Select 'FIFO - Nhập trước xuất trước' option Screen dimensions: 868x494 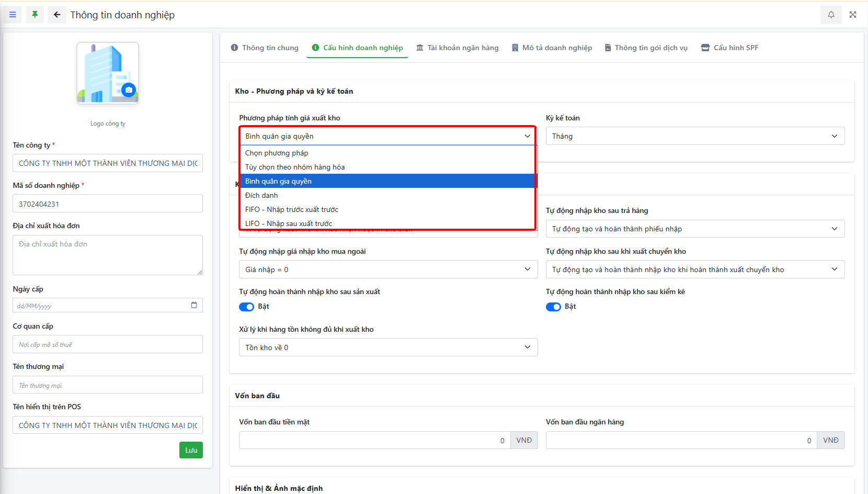click(x=292, y=209)
